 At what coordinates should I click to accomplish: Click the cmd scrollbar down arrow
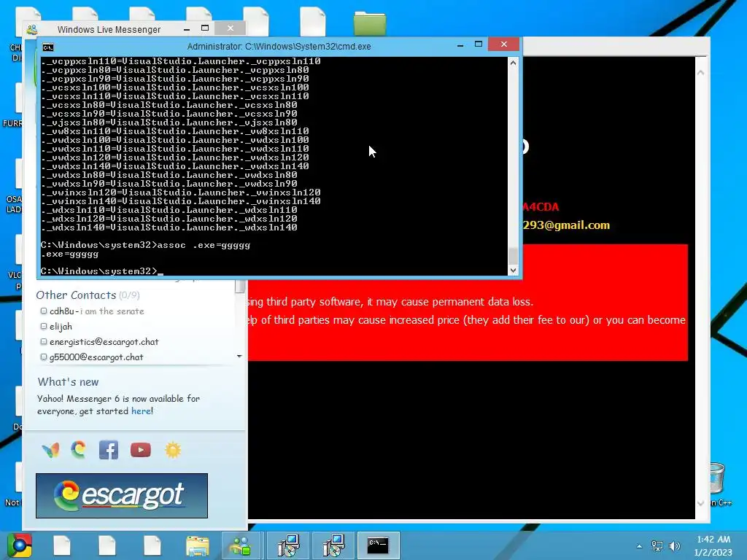pyautogui.click(x=513, y=270)
